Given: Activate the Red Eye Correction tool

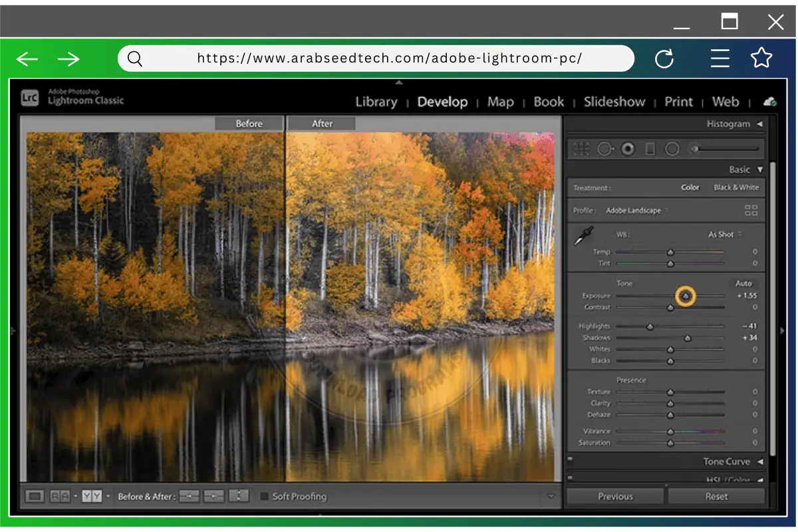Looking at the screenshot, I should tap(627, 148).
